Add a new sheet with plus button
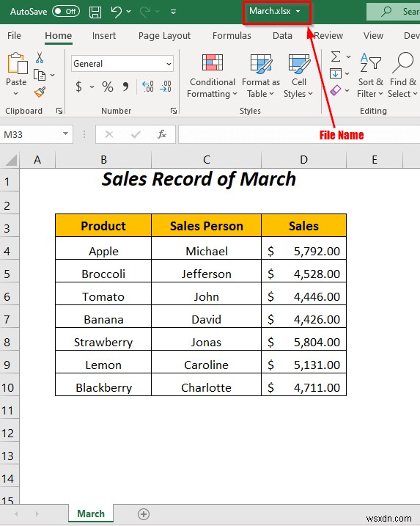 pyautogui.click(x=144, y=514)
